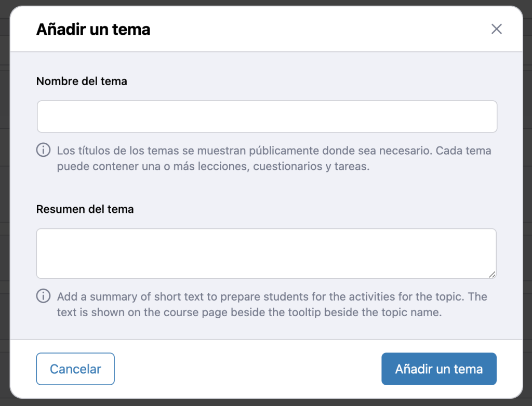Click the "Nombre del tema" field label
This screenshot has height=406, width=532.
tap(82, 82)
